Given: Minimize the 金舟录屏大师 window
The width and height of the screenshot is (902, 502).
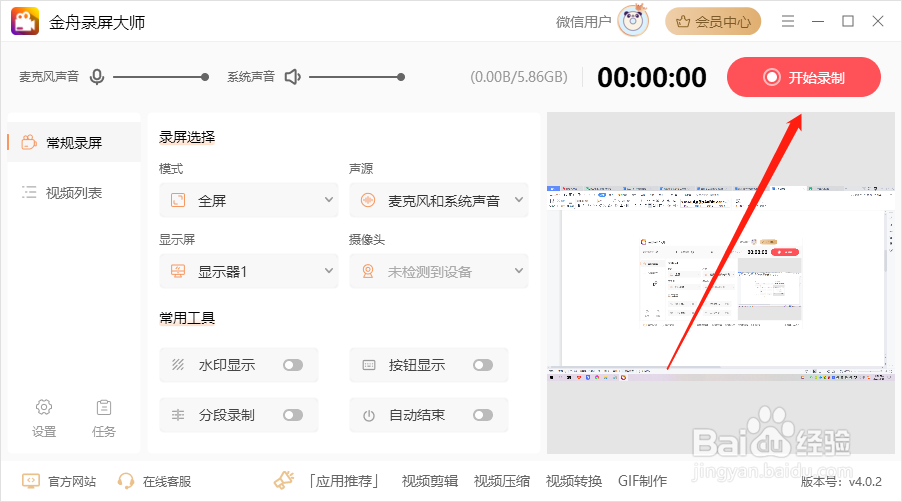Looking at the screenshot, I should (x=818, y=21).
